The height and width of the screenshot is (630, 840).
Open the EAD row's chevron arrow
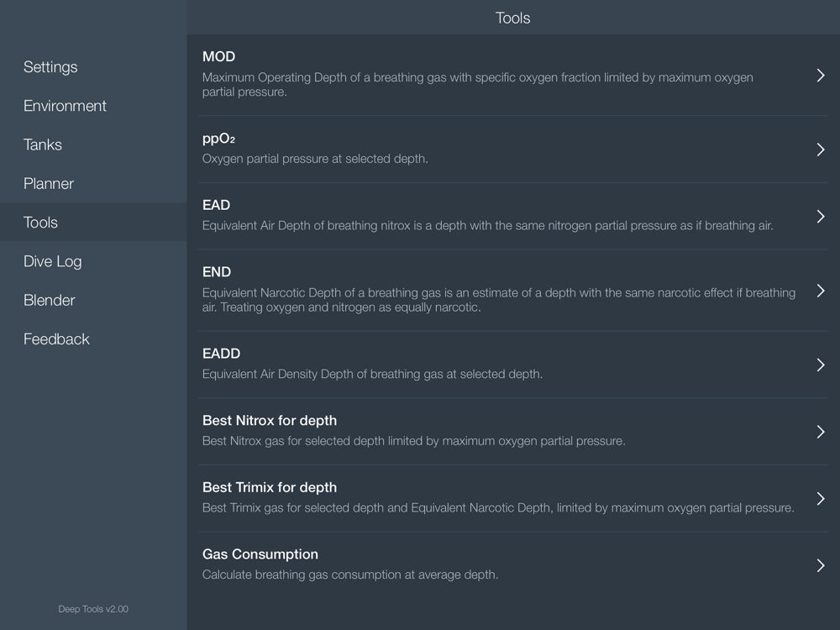(x=821, y=217)
